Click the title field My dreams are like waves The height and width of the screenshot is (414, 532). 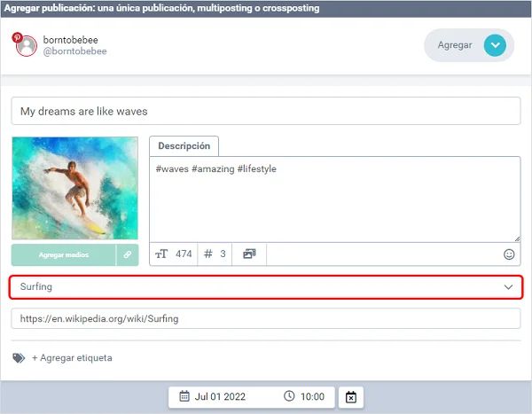click(266, 112)
